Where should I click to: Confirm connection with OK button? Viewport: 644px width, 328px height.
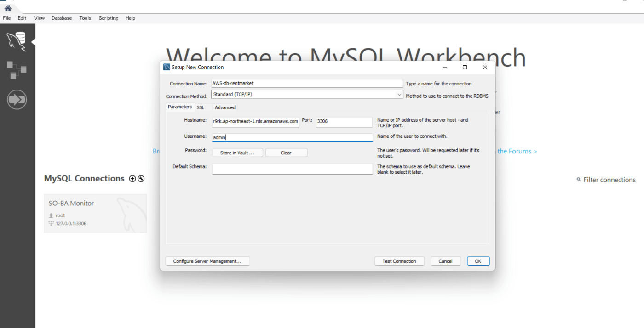coord(478,261)
